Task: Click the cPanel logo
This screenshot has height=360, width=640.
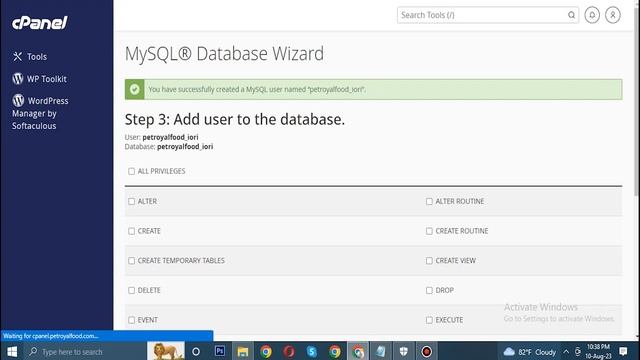Action: [40, 23]
